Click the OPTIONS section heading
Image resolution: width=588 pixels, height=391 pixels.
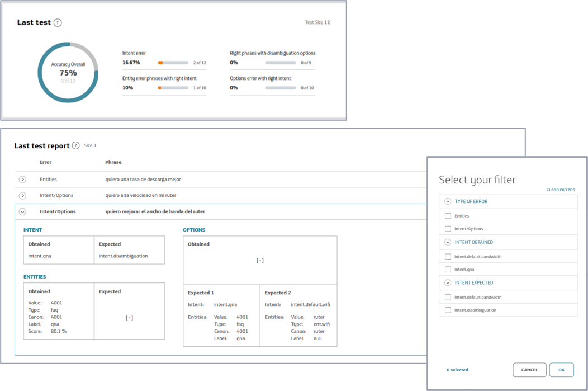coord(194,230)
